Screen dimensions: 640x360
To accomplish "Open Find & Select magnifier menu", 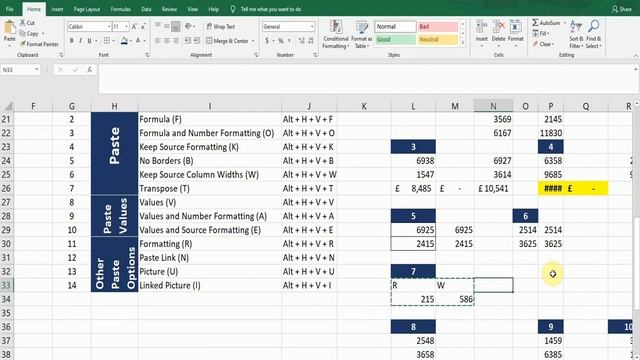I will [593, 34].
